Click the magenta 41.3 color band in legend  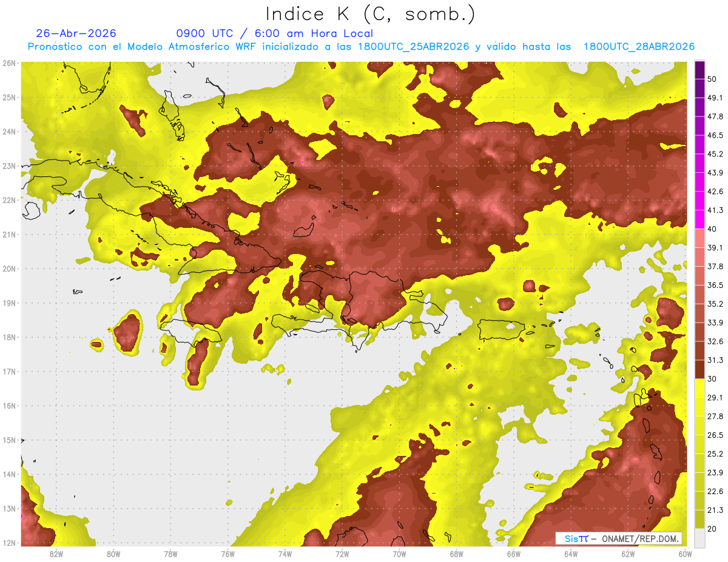(699, 219)
